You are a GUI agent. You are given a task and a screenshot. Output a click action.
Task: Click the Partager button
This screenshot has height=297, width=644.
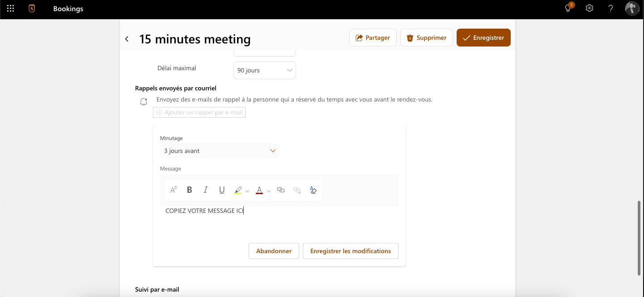click(373, 38)
